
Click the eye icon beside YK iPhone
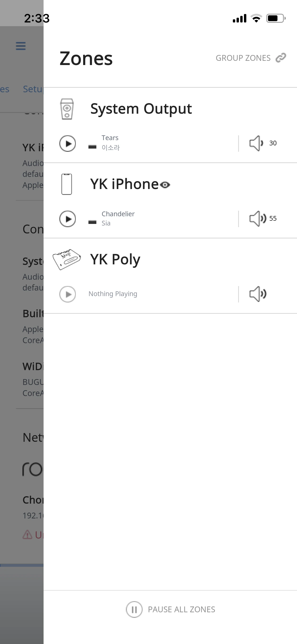pyautogui.click(x=165, y=185)
